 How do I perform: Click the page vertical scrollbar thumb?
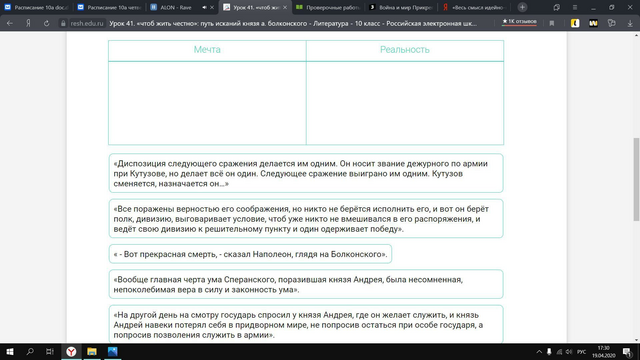point(636,180)
